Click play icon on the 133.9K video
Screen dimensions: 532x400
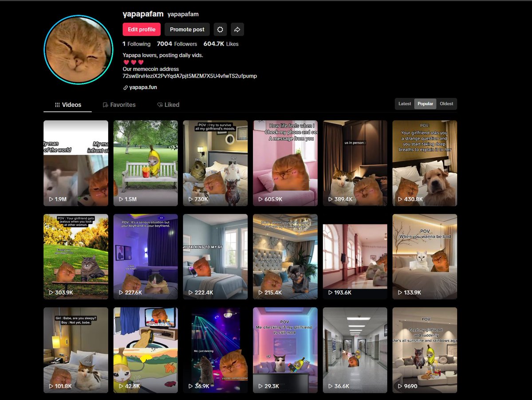click(x=400, y=293)
